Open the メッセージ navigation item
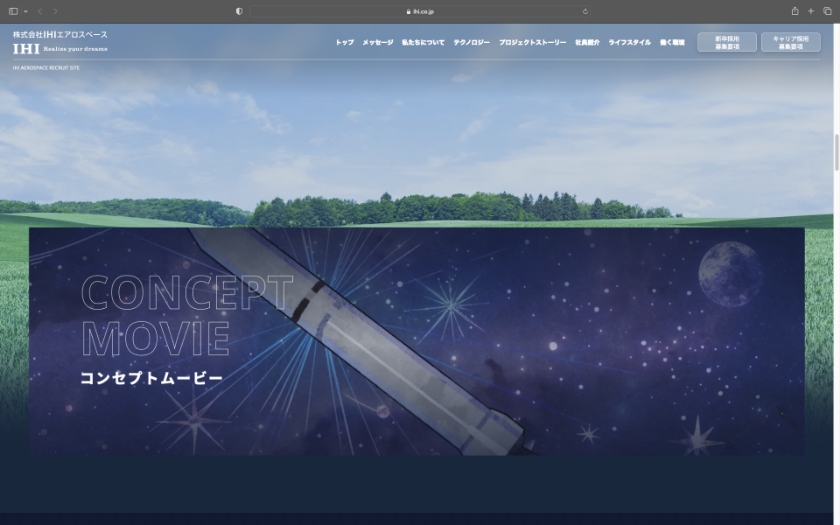Viewport: 840px width, 525px height. click(x=378, y=42)
